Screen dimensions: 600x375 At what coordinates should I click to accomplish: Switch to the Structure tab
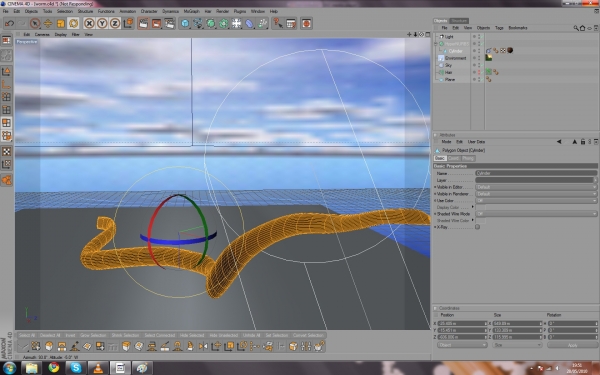[458, 21]
